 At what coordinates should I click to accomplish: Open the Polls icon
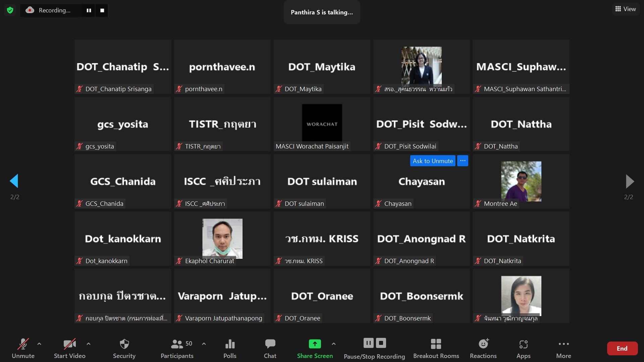tap(230, 349)
